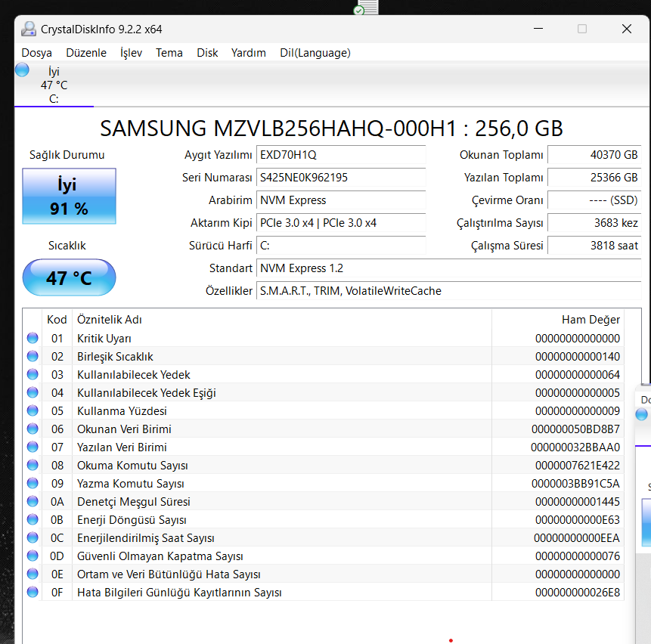Click raw value 0000003BB91C5A
The image size is (651, 644).
point(575,484)
